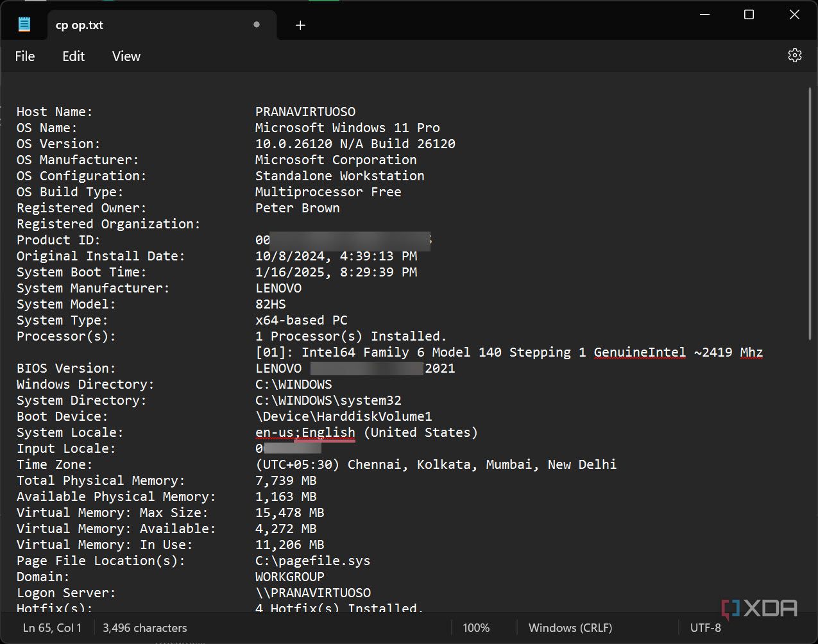Click on Microsoft Corporation text
Viewport: 818px width, 644px height.
336,160
